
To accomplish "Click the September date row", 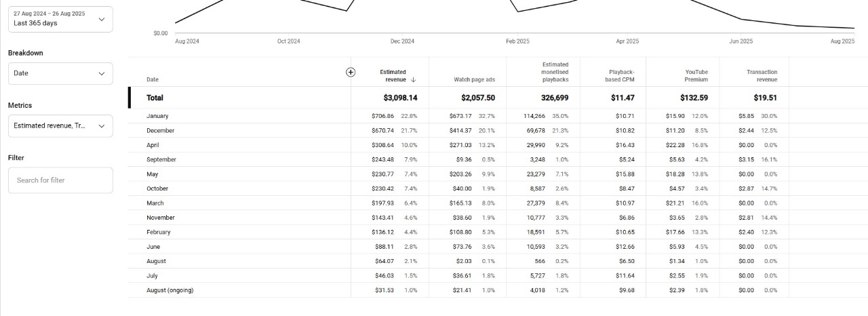I will click(161, 159).
